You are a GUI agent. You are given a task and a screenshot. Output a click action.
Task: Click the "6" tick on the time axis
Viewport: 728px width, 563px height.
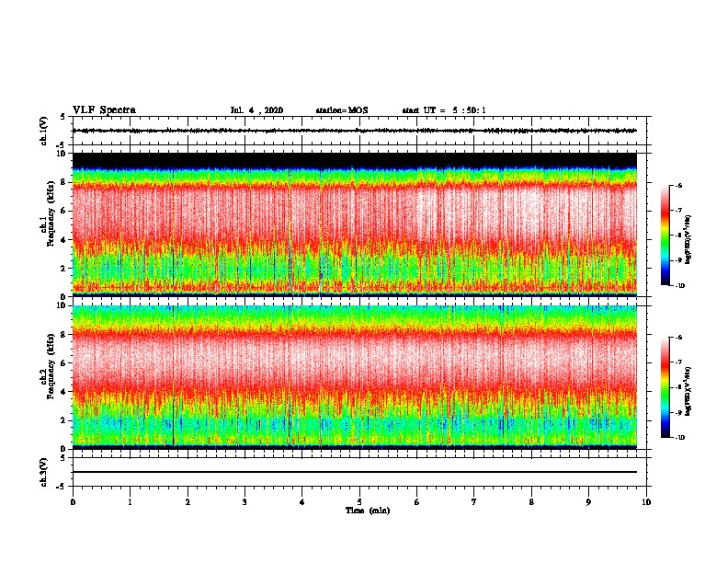(x=417, y=501)
